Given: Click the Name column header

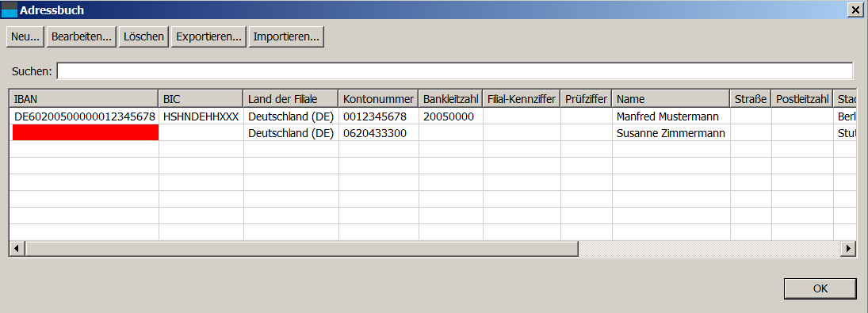Looking at the screenshot, I should (x=671, y=99).
